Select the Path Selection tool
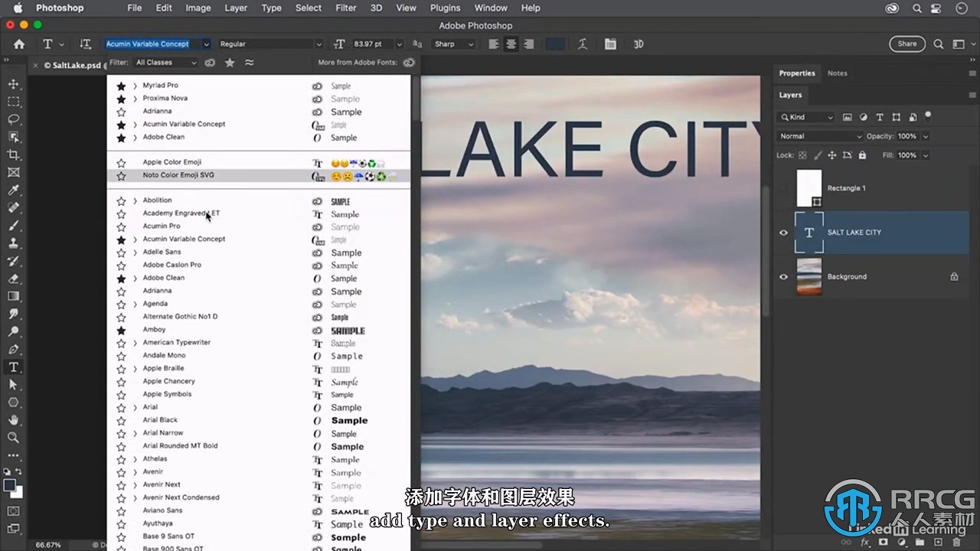Viewport: 980px width, 551px height. (x=13, y=385)
